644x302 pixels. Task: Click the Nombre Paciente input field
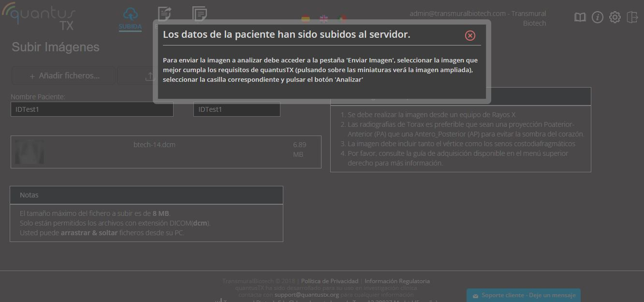[x=92, y=109]
